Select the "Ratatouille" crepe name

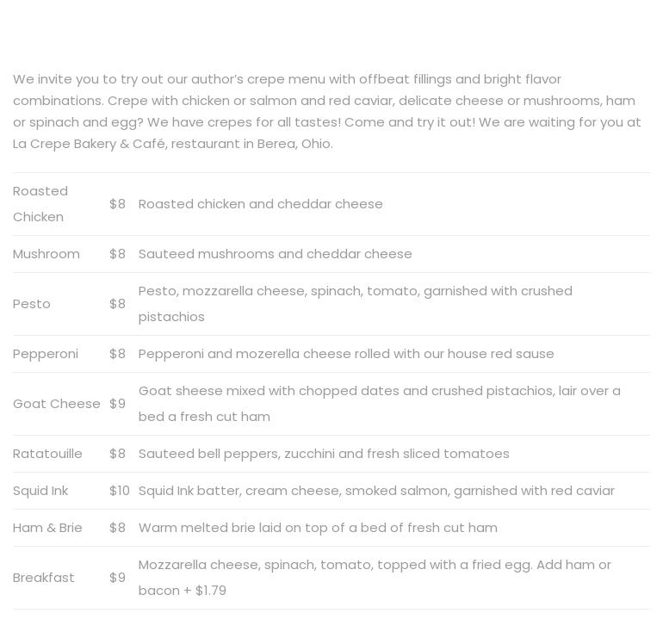(x=47, y=454)
